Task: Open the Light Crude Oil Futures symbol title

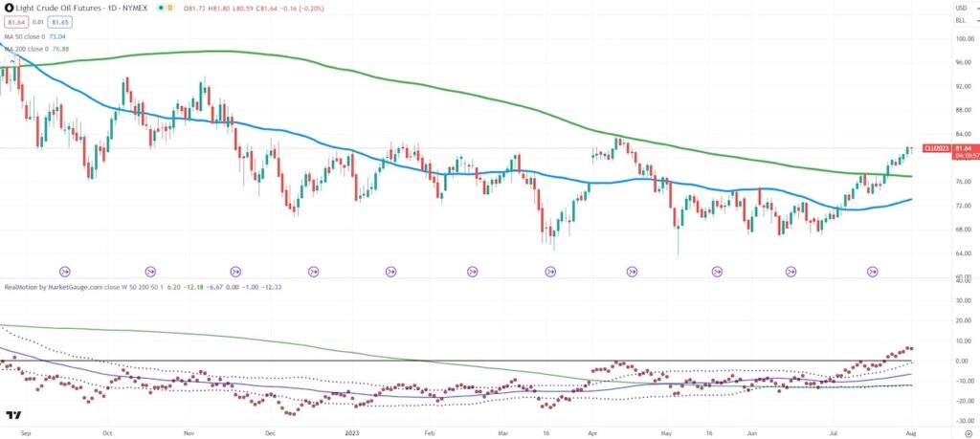Action: click(81, 8)
